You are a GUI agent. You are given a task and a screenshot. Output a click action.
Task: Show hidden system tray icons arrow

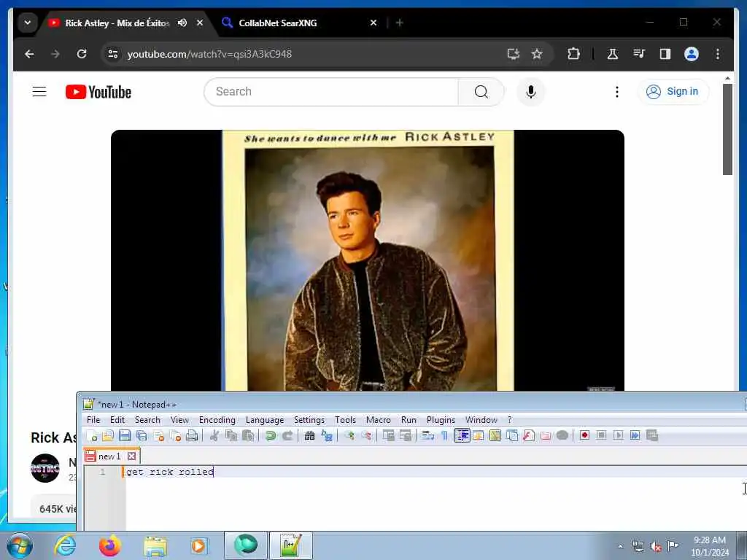click(620, 546)
